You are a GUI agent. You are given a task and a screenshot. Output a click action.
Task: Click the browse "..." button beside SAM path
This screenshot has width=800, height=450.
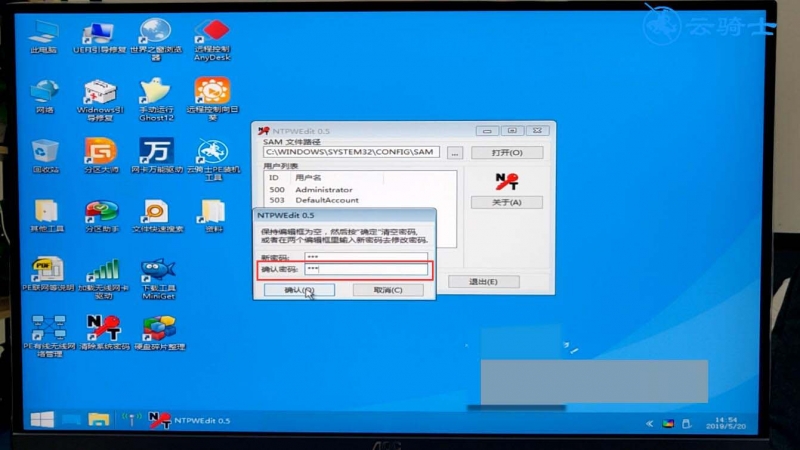[x=455, y=153]
